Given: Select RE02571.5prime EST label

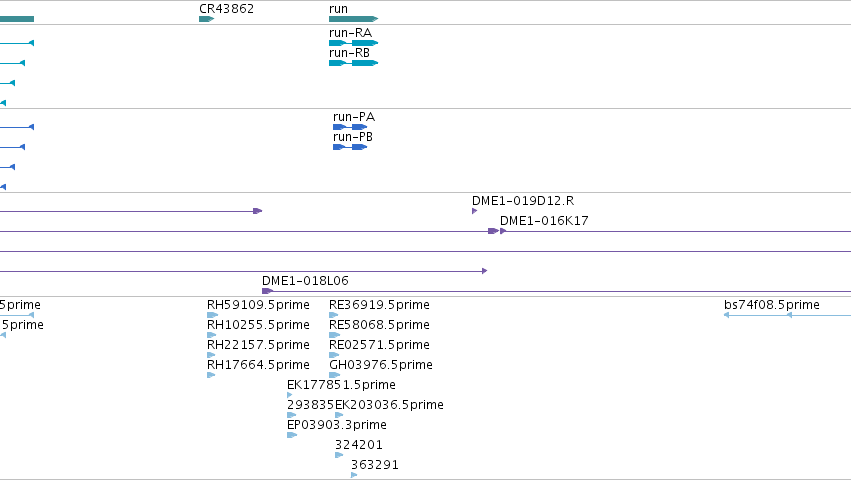Looking at the screenshot, I should [x=379, y=345].
